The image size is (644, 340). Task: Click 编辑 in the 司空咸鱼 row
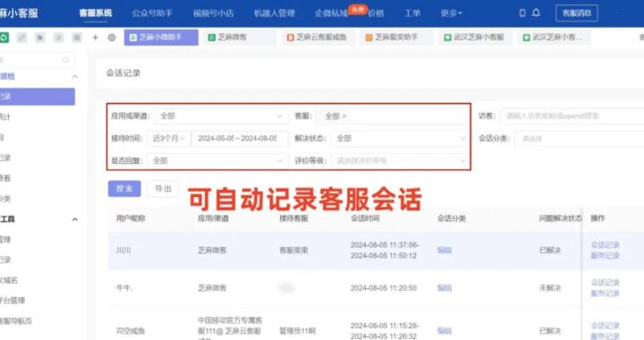(x=445, y=330)
